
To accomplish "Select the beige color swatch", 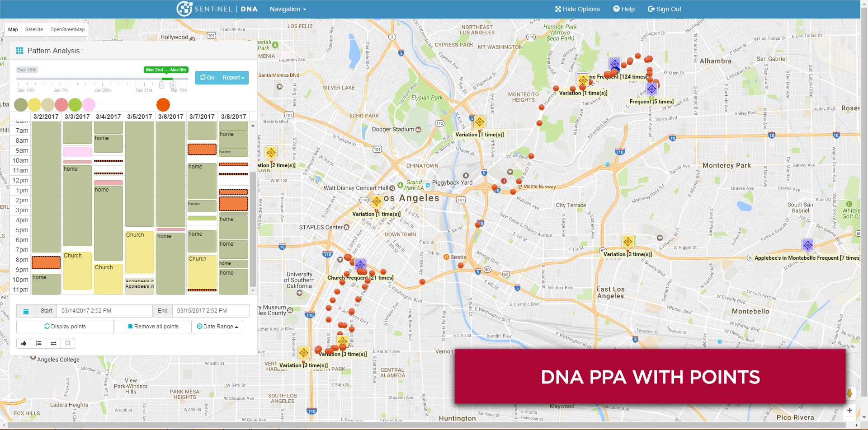I will click(x=48, y=105).
